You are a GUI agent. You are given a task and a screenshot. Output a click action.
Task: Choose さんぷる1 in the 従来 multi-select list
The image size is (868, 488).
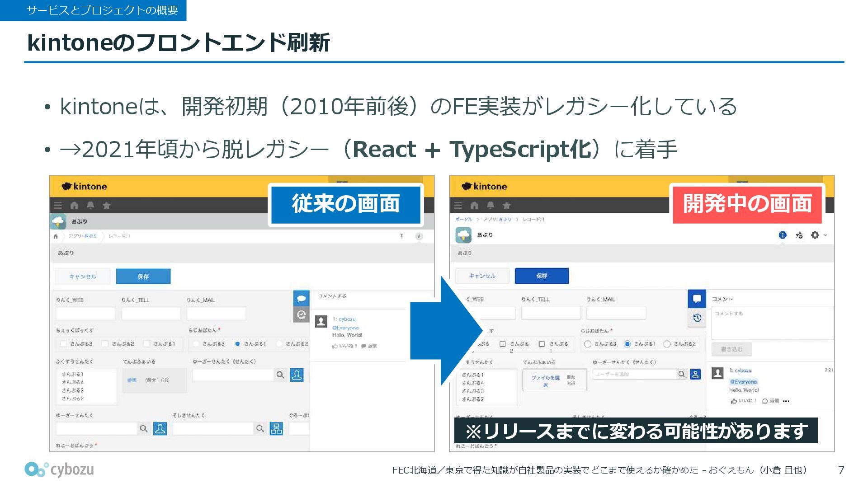[72, 374]
